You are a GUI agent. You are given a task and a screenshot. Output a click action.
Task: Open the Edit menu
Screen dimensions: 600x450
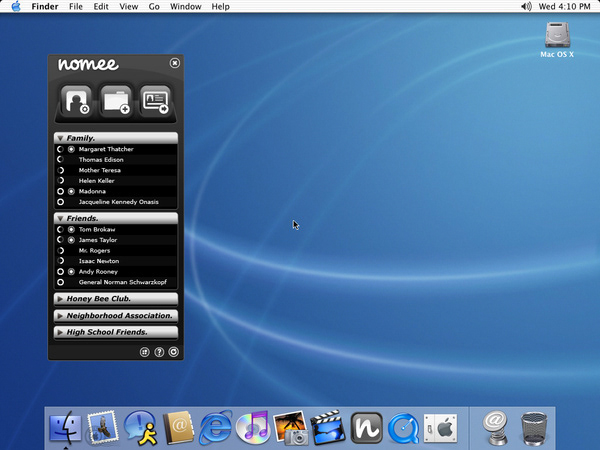pos(101,7)
